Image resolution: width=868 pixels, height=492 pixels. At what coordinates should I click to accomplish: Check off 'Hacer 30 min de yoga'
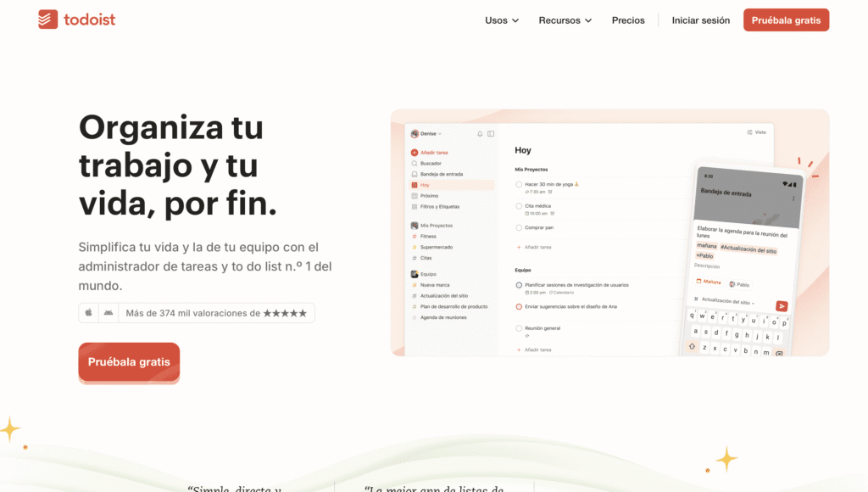tap(519, 185)
